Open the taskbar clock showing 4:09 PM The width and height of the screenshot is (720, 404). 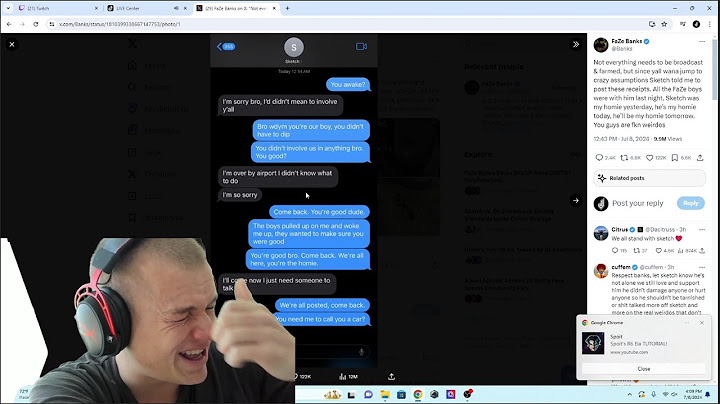tap(692, 394)
